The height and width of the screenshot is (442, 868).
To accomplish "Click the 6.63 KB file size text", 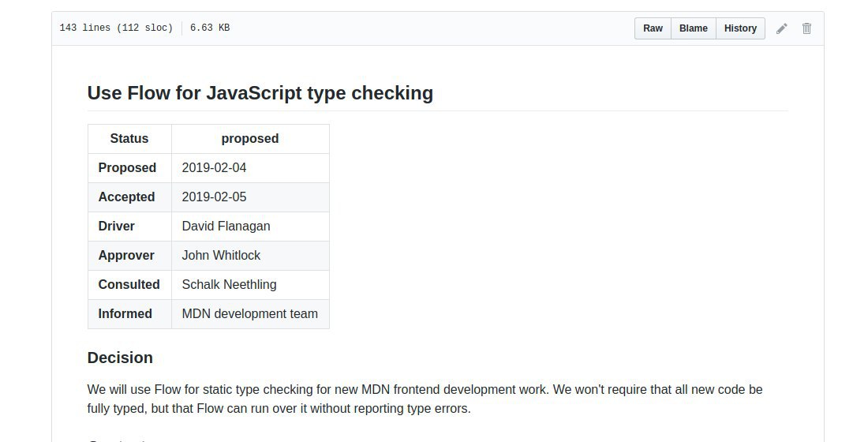I will click(x=210, y=28).
